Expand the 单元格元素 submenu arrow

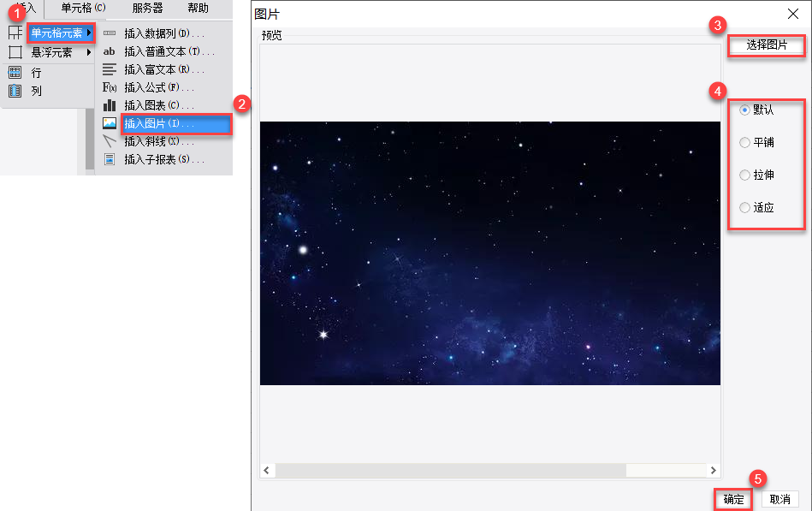(89, 33)
